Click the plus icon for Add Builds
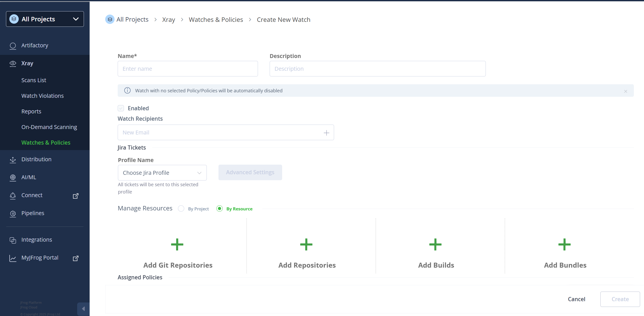The height and width of the screenshot is (316, 644). point(435,244)
